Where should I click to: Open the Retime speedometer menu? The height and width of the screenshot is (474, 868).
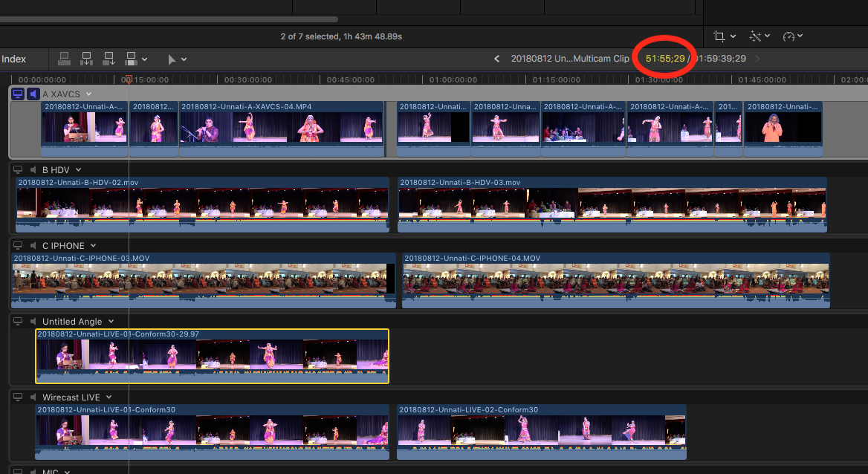click(789, 36)
